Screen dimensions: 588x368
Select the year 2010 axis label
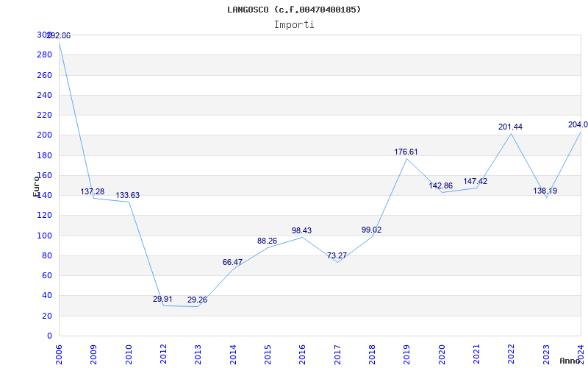(129, 355)
